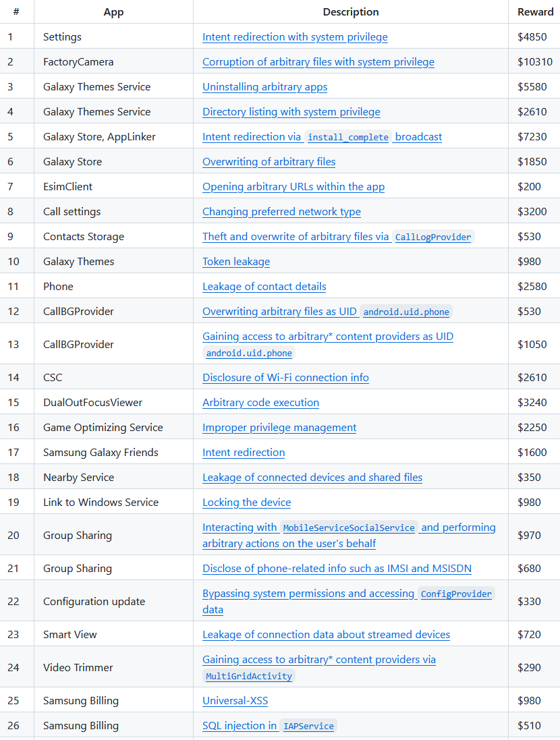Click the 'Reward' column header
560x740 pixels.
[535, 11]
